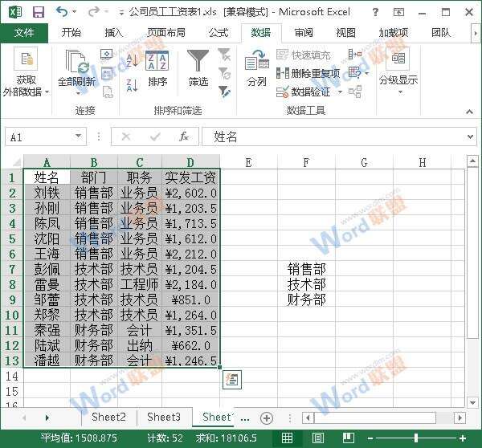Click 分列 (Text to Columns)
482x448 pixels.
pos(257,69)
